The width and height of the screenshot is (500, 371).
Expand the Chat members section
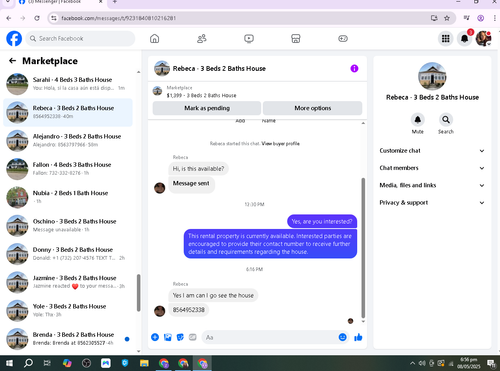click(x=432, y=168)
